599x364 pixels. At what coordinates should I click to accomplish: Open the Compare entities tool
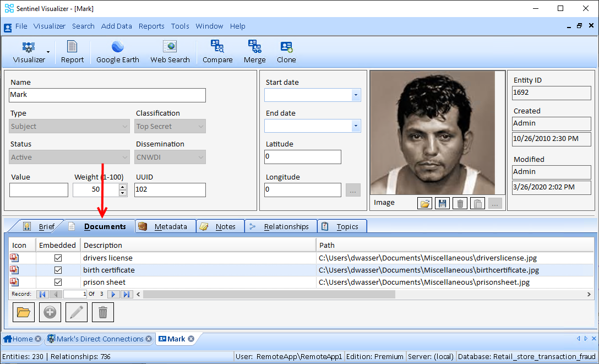point(217,51)
